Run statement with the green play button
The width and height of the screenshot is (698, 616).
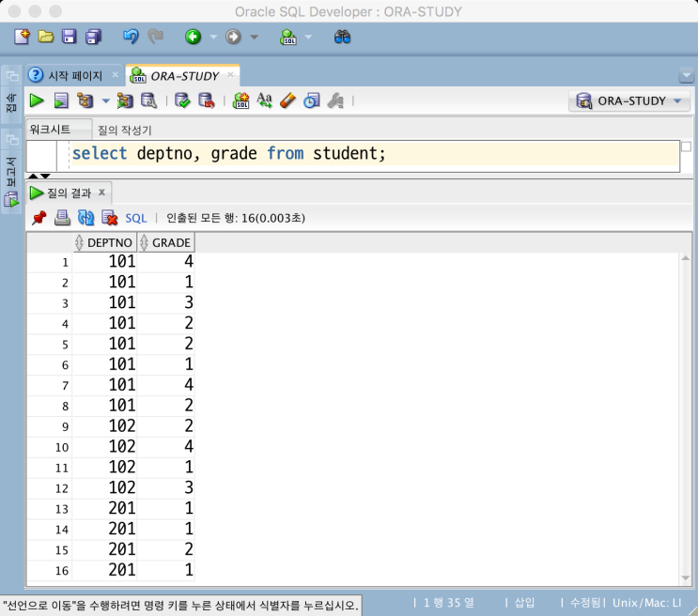37,100
